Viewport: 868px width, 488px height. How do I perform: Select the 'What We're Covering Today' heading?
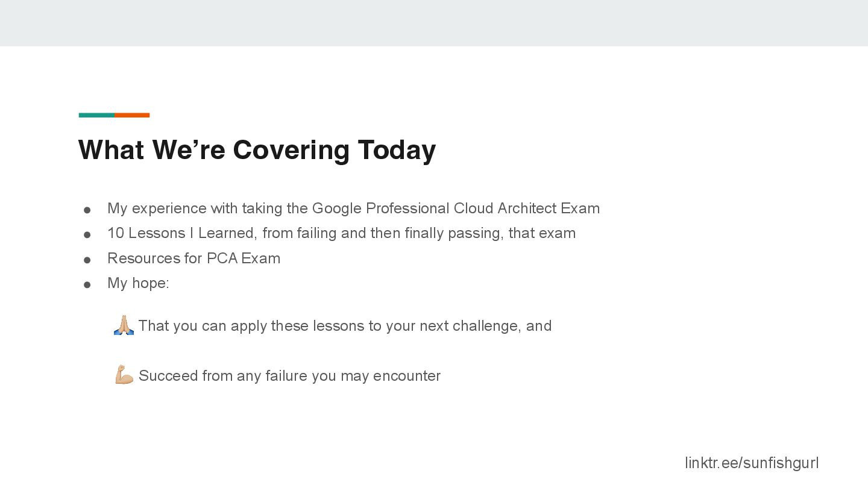[x=257, y=149]
